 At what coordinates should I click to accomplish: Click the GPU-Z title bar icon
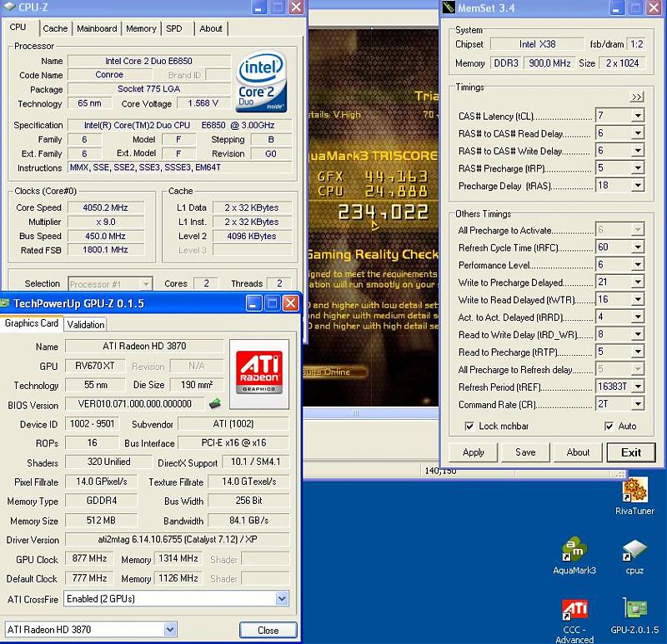5,303
